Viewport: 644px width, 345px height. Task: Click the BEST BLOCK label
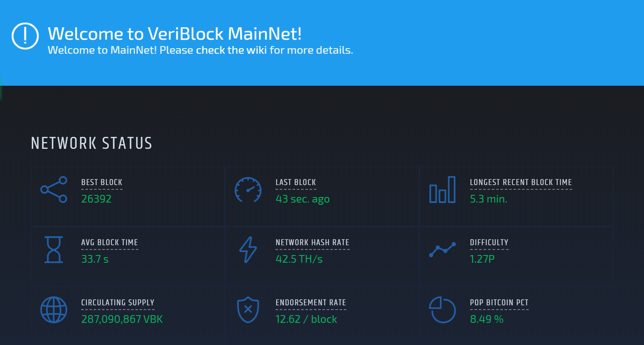(102, 183)
